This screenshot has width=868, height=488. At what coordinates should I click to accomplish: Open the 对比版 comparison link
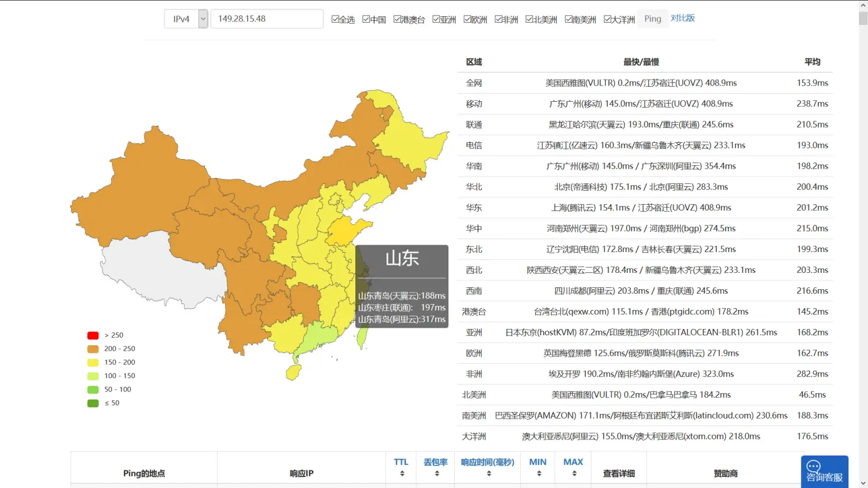point(683,19)
